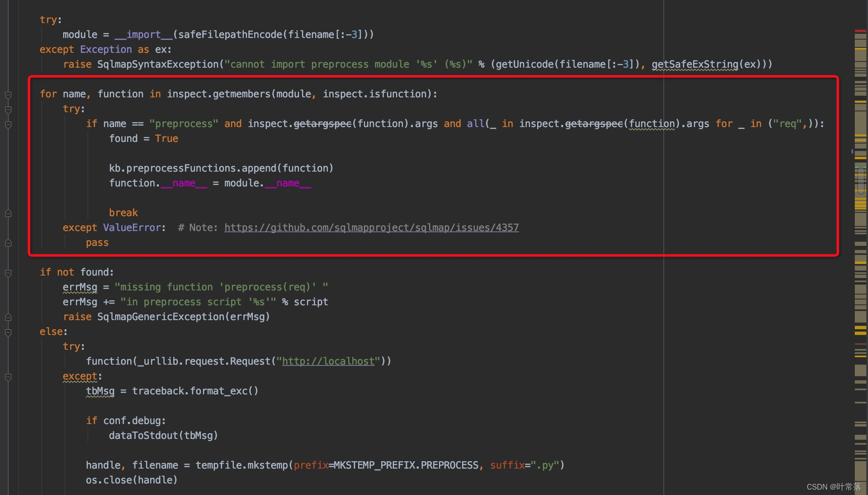
Task: Collapse the bare 'except:' block fold marker
Action: [x=8, y=377]
